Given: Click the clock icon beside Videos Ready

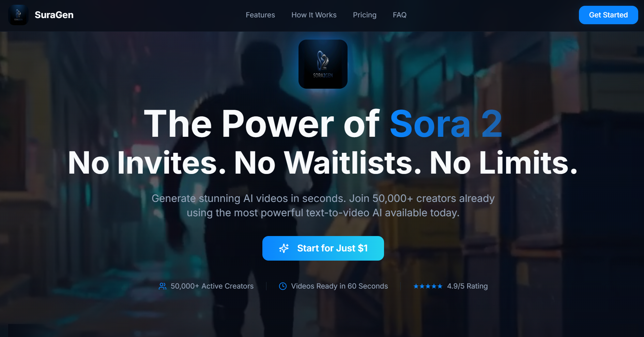Looking at the screenshot, I should 283,286.
